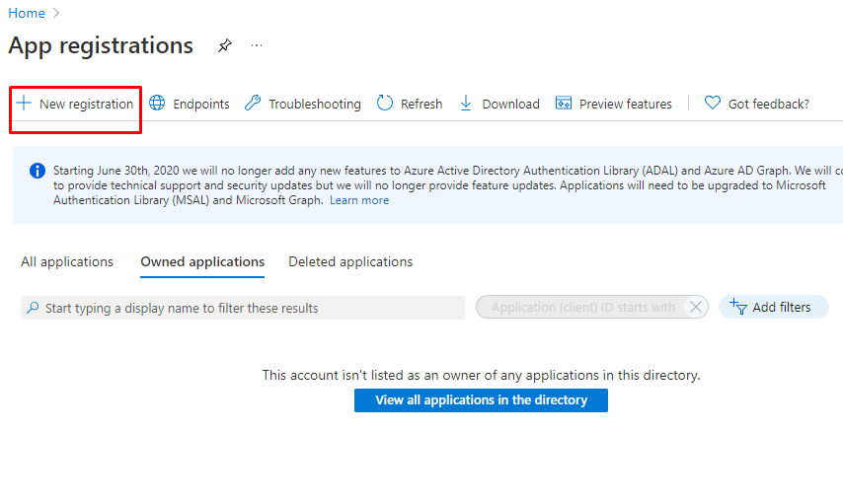843x504 pixels.
Task: Click the plus icon for New registration
Action: coord(24,104)
